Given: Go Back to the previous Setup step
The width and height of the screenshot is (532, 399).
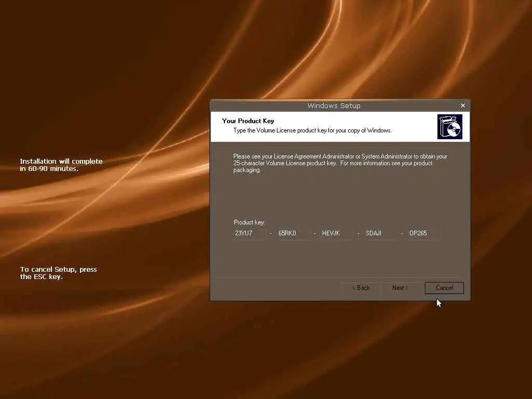Looking at the screenshot, I should (361, 288).
